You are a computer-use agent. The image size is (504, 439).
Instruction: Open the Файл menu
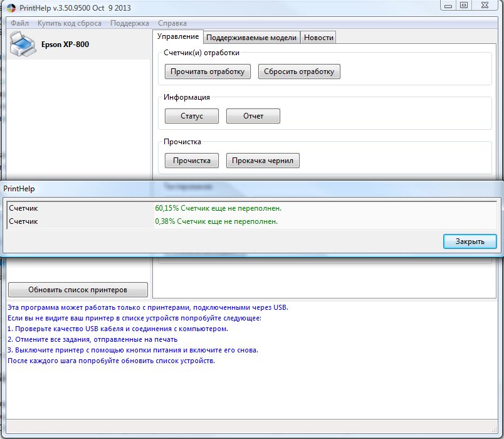click(x=19, y=23)
